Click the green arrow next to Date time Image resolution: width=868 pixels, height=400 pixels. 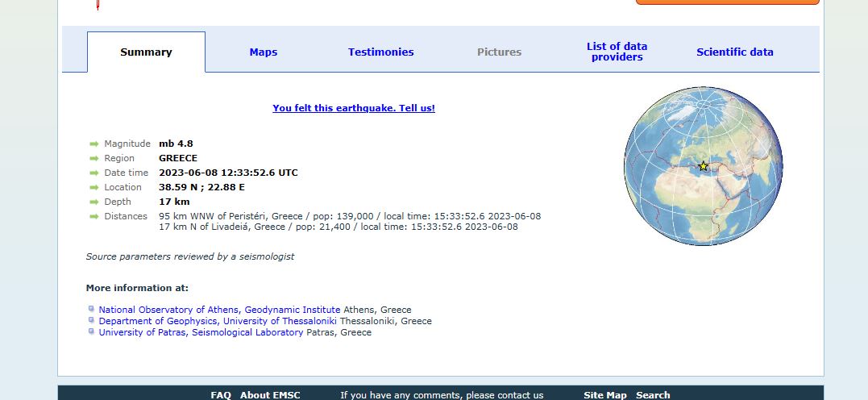click(x=93, y=173)
